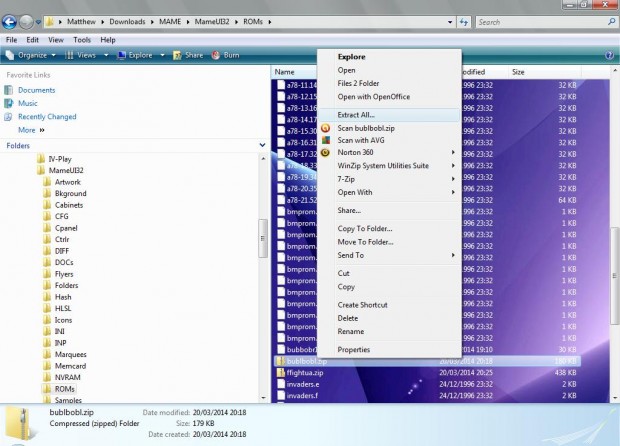Open the Music favorite link
620x446 pixels.
(x=27, y=103)
